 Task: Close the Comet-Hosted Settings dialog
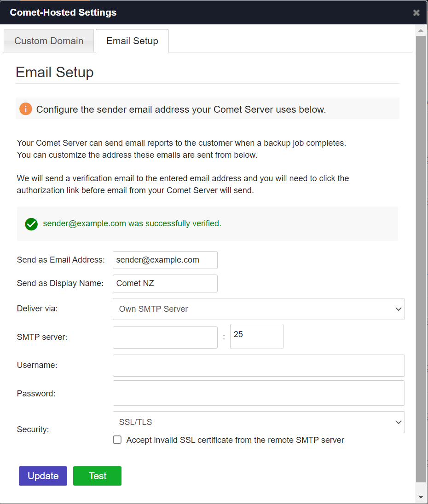click(x=416, y=13)
